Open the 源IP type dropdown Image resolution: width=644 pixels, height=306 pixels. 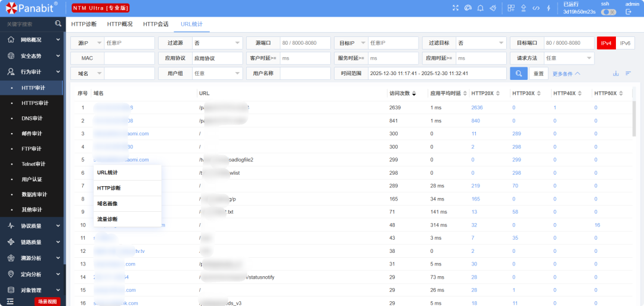[87, 43]
